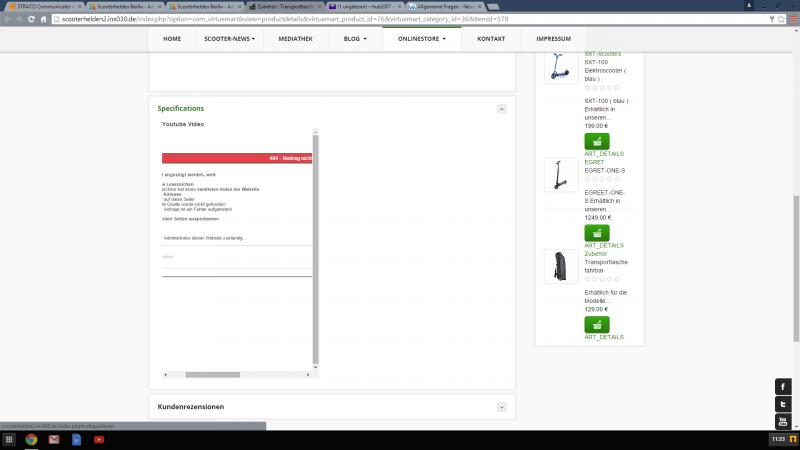Open Chrome from the taskbar
This screenshot has height=450, width=800.
pos(32,439)
